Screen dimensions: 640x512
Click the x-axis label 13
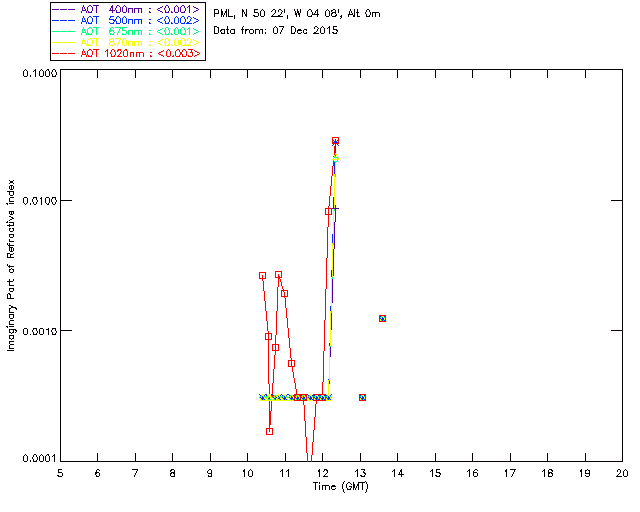click(x=360, y=473)
